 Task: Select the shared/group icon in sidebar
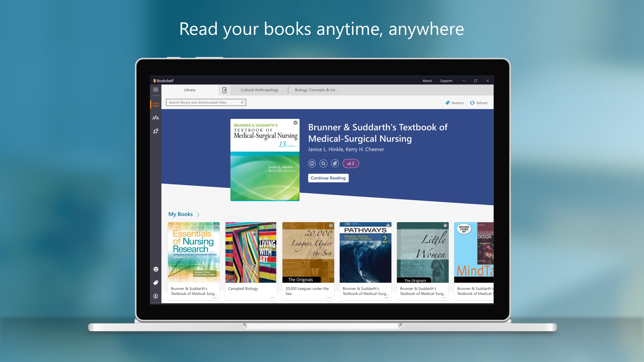pyautogui.click(x=156, y=117)
